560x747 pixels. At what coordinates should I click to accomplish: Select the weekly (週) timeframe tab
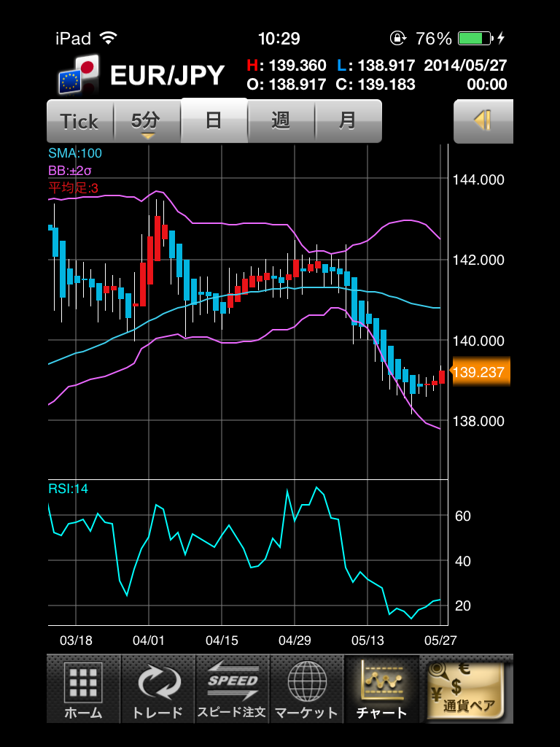pos(281,122)
